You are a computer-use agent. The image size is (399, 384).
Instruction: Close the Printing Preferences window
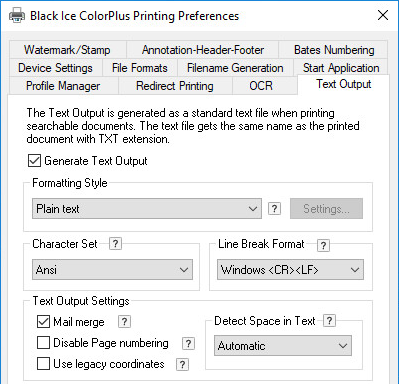click(383, 15)
